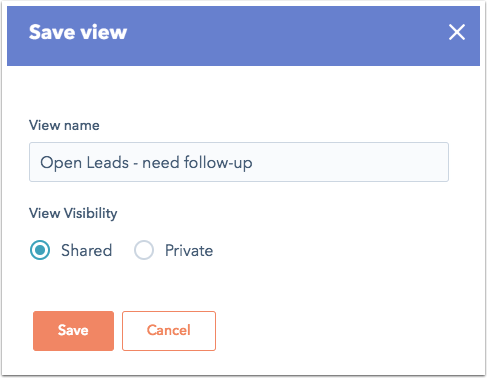Click the "View name" field label
Image resolution: width=487 pixels, height=378 pixels.
(x=64, y=125)
